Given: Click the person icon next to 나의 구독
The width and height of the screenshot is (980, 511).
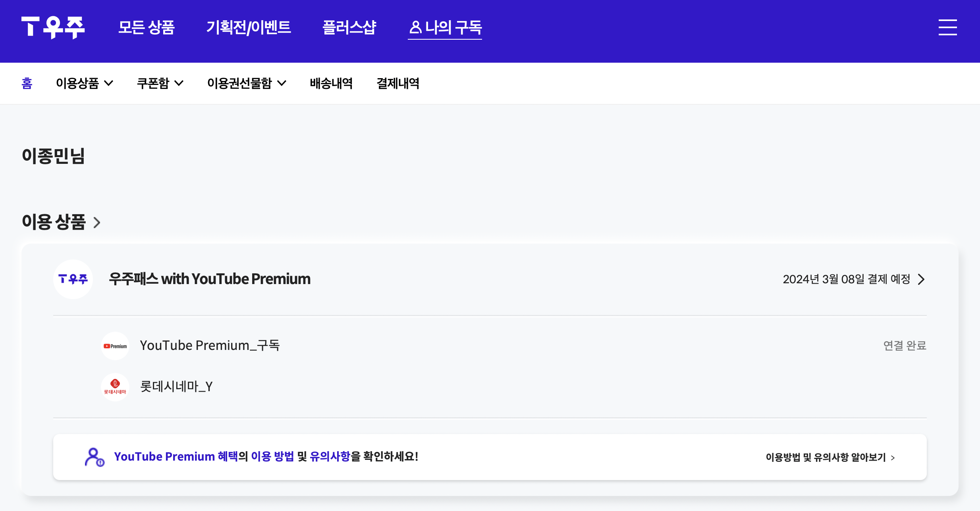Looking at the screenshot, I should tap(415, 27).
